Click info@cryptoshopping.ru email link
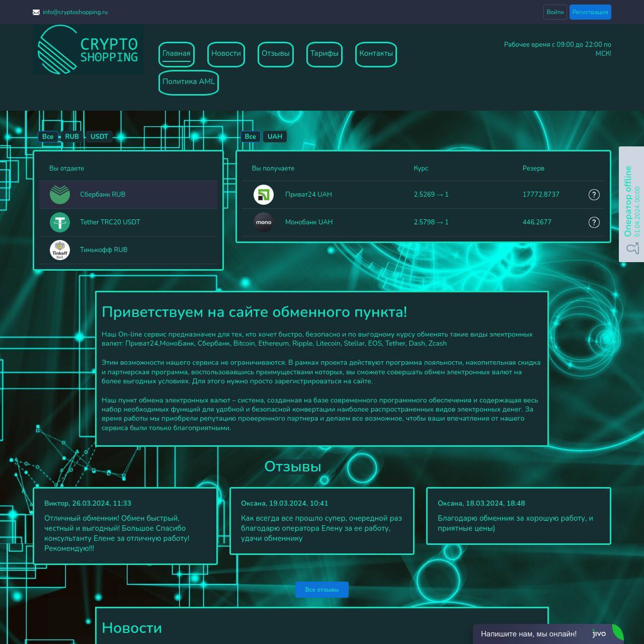644x644 pixels. pyautogui.click(x=75, y=12)
